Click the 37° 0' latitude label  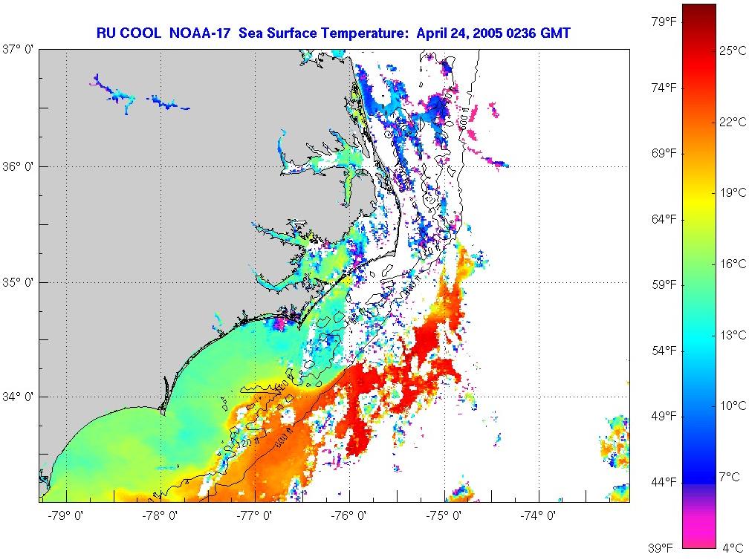(18, 49)
